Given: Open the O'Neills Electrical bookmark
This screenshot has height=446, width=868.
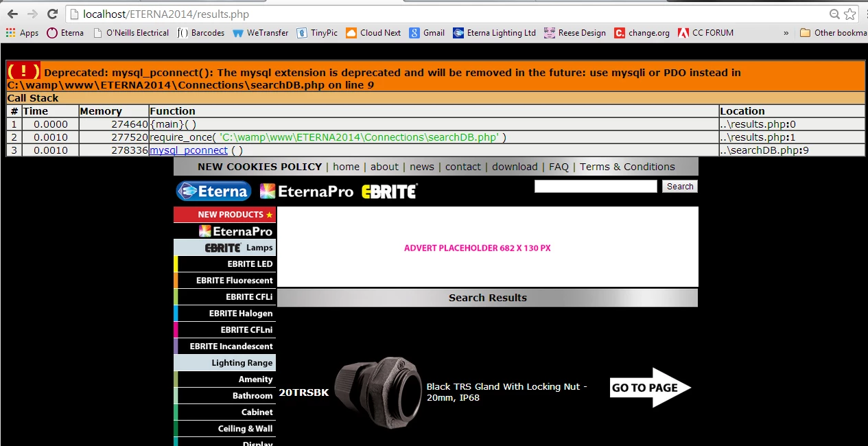Looking at the screenshot, I should [130, 33].
